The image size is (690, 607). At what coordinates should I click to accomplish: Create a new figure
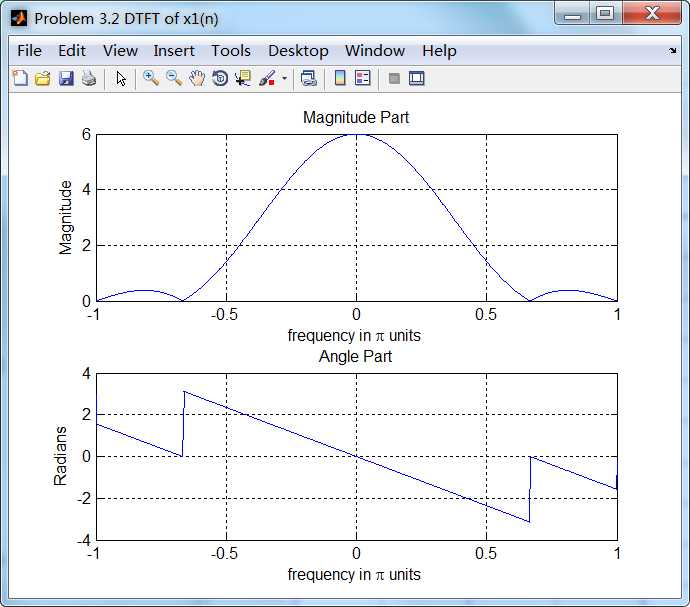[20, 78]
